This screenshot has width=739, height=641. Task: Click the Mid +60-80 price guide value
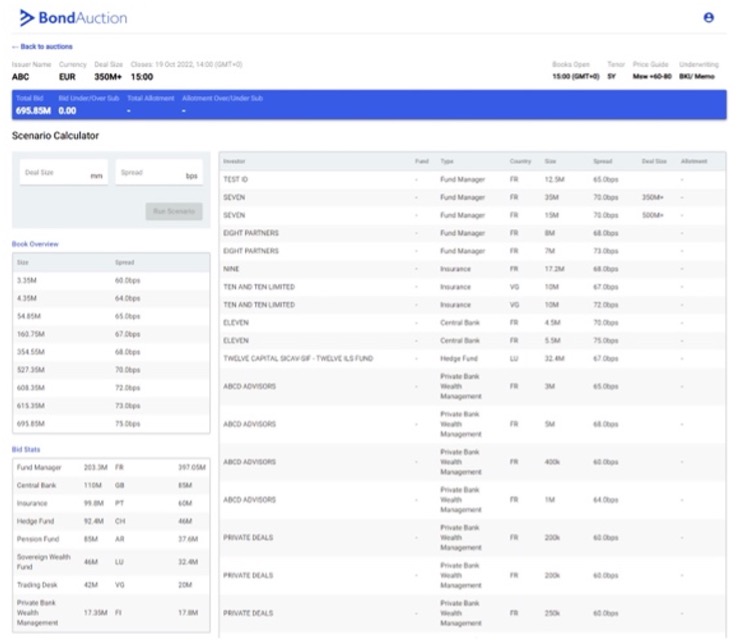coord(652,76)
